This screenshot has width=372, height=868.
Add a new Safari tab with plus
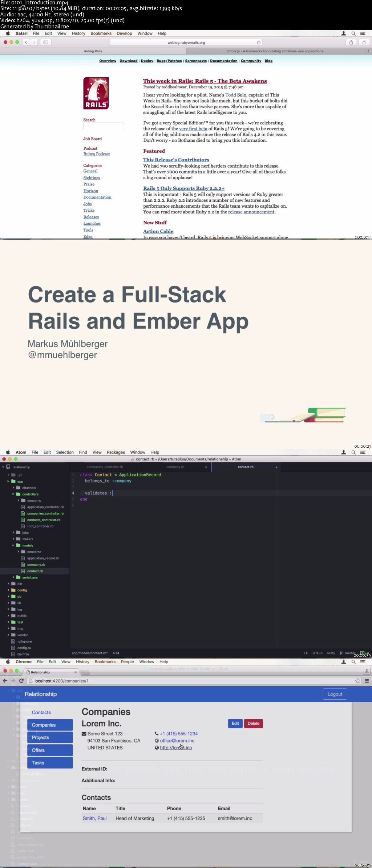(368, 51)
